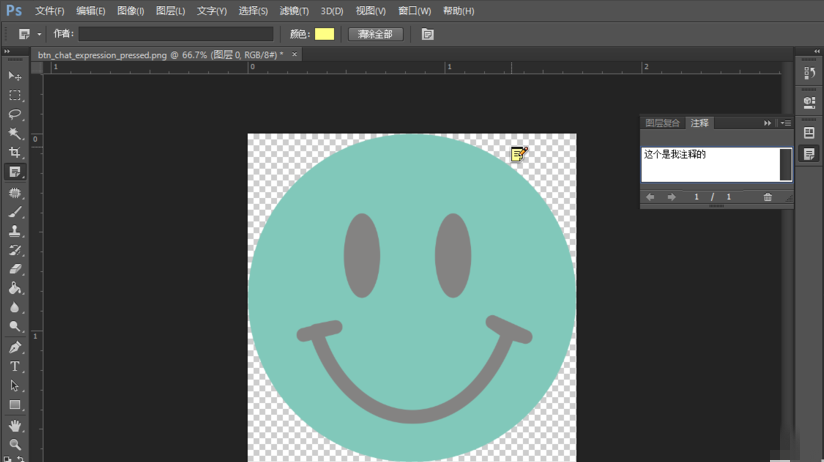Click the 清除全部 button

(375, 34)
